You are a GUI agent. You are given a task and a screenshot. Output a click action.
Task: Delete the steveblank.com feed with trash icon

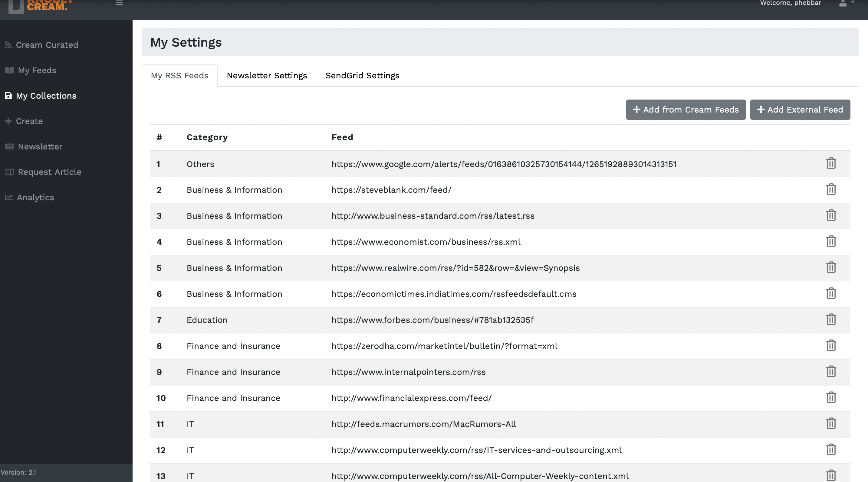830,190
